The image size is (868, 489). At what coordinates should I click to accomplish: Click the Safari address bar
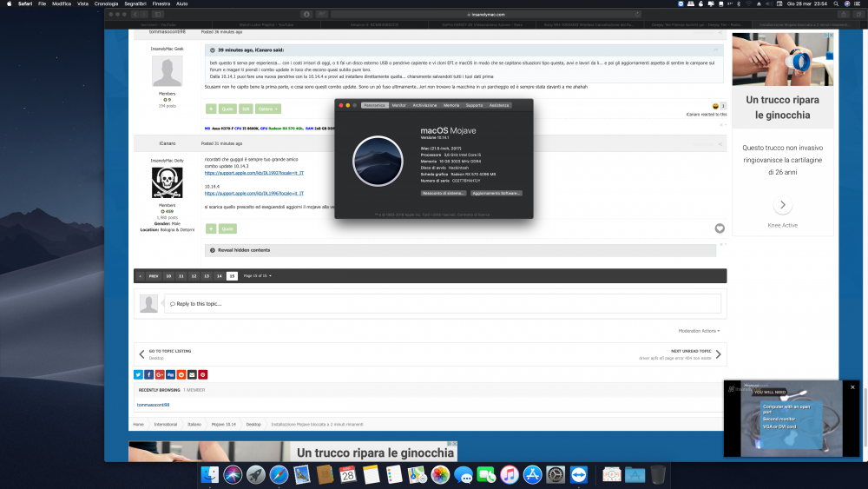click(485, 15)
